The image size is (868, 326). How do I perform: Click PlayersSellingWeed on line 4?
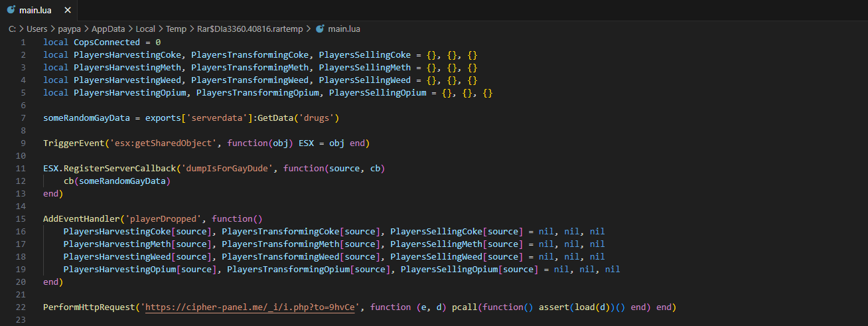364,80
